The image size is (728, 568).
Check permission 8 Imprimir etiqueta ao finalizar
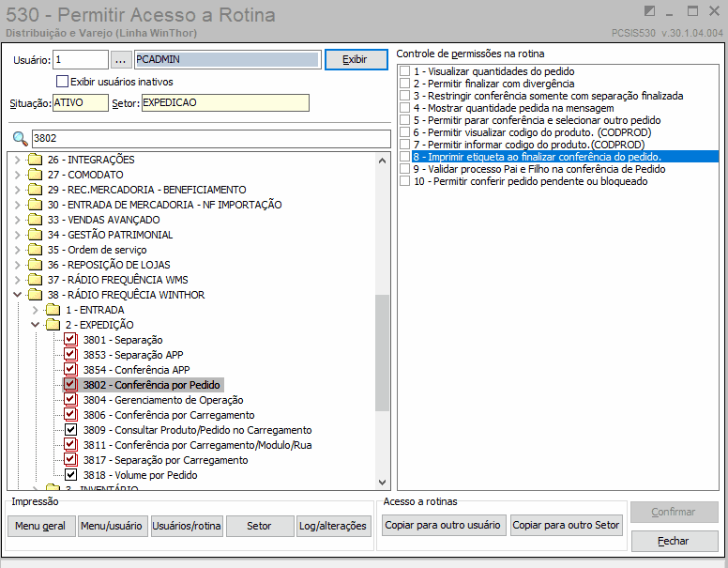pos(405,157)
